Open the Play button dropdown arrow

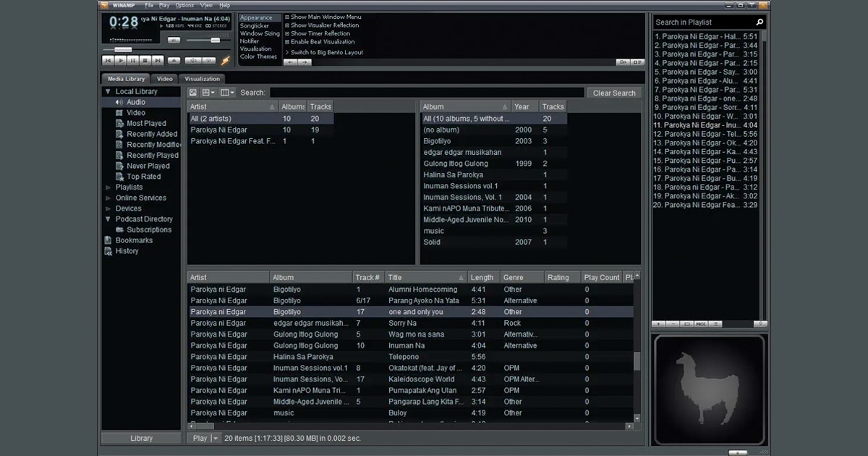(x=215, y=439)
